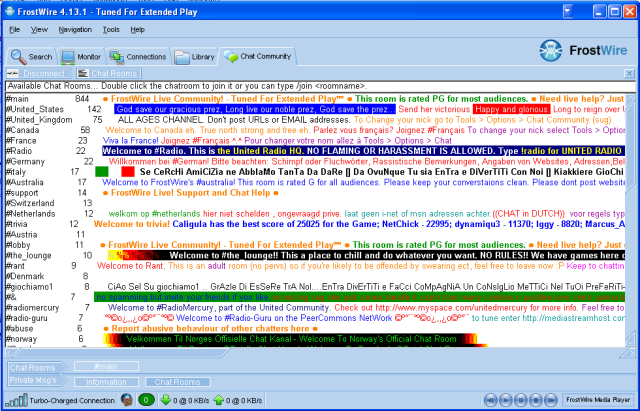Select the #giochiamo1 chat room row
The width and height of the screenshot is (640, 411).
[x=315, y=287]
